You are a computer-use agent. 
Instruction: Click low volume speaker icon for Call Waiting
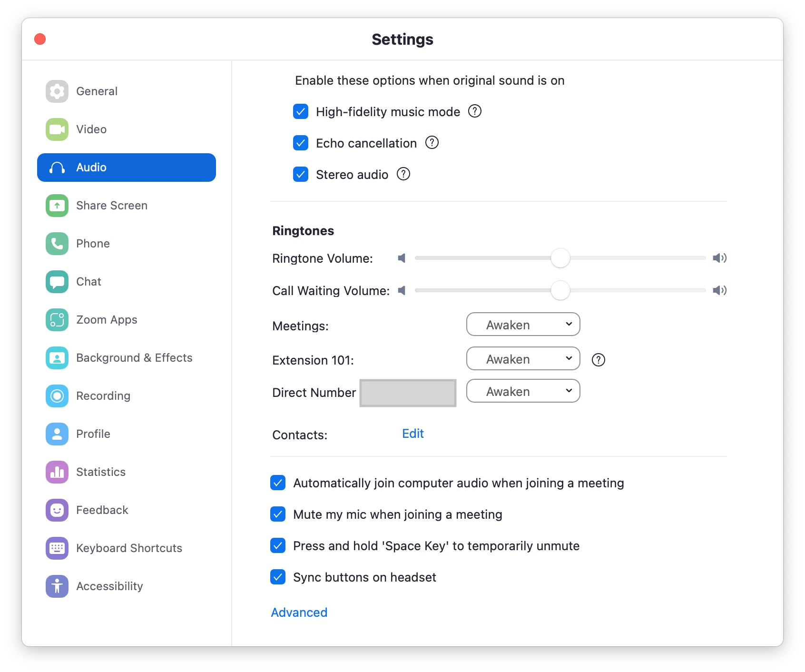(402, 290)
